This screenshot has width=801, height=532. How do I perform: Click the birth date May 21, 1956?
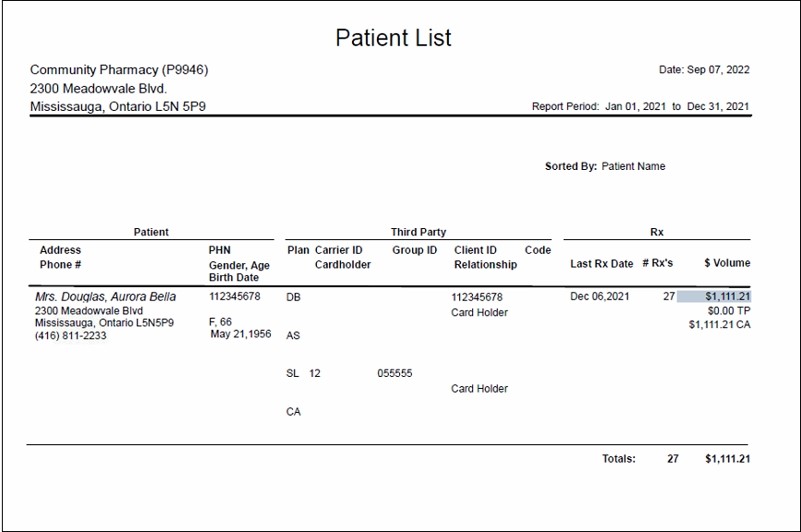coord(241,334)
